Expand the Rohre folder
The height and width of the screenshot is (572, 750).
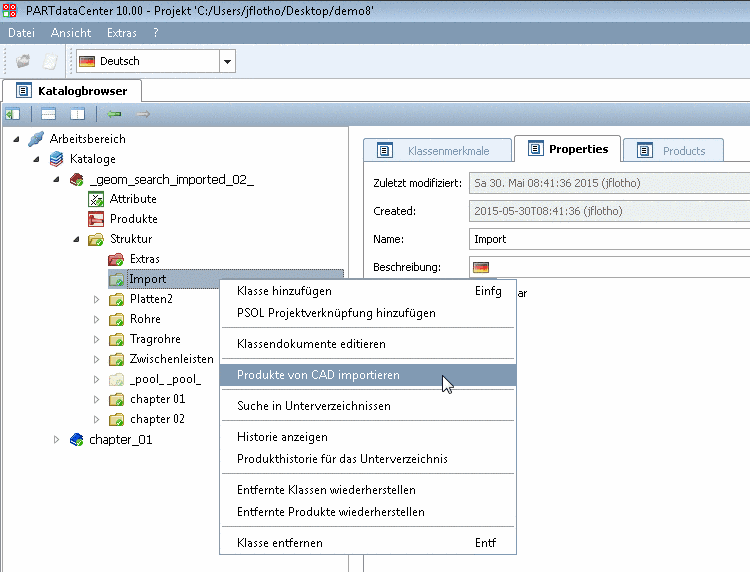(x=97, y=319)
